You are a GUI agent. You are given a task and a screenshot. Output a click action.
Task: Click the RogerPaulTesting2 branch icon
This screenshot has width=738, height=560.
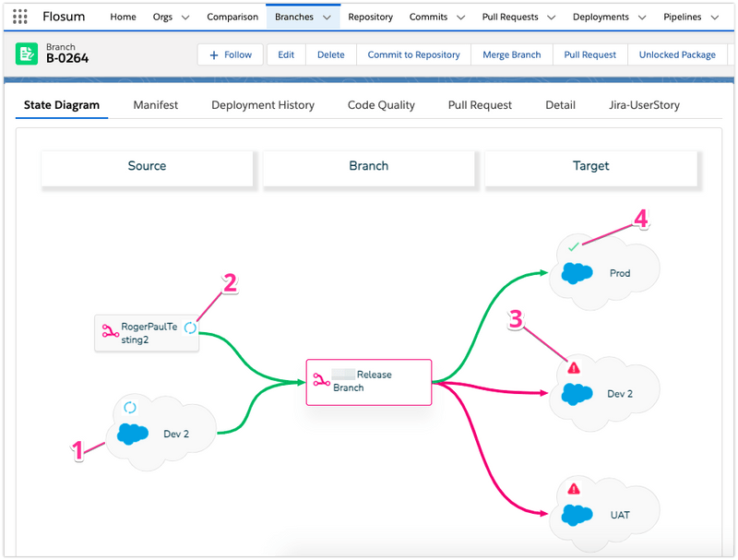tap(110, 332)
